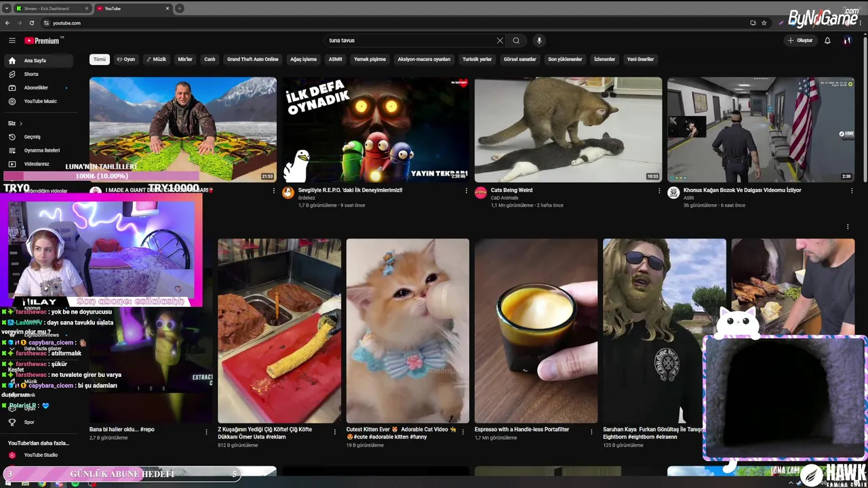Select the Müzik filter chip
This screenshot has width=868, height=488.
point(157,59)
